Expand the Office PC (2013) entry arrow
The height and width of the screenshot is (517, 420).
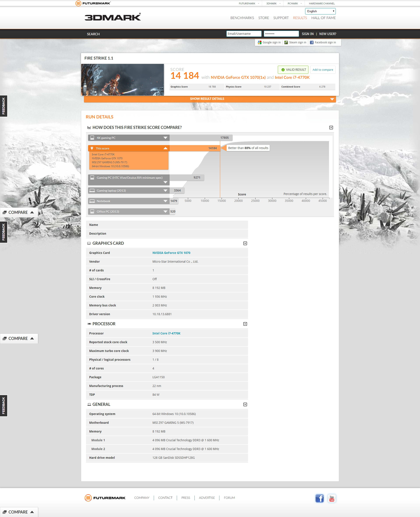(x=165, y=211)
